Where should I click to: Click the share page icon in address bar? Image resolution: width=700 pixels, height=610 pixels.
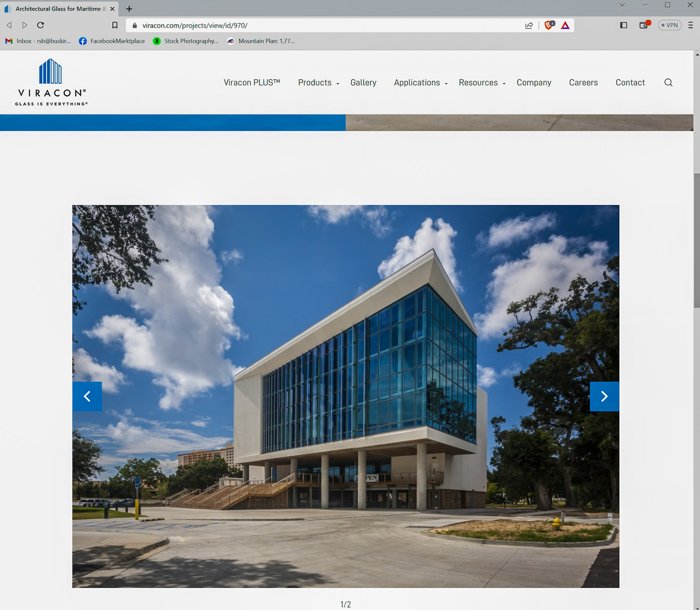[x=529, y=25]
